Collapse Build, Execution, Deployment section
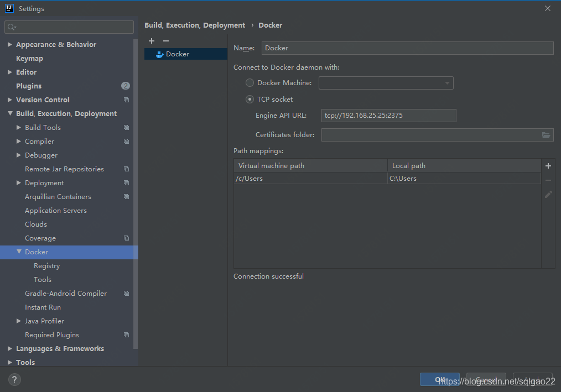Viewport: 561px width, 392px height. tap(9, 113)
